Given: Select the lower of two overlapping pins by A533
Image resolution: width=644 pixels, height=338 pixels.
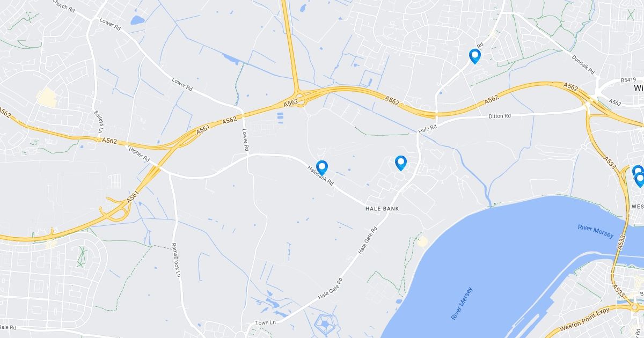Looking at the screenshot, I should 639,180.
